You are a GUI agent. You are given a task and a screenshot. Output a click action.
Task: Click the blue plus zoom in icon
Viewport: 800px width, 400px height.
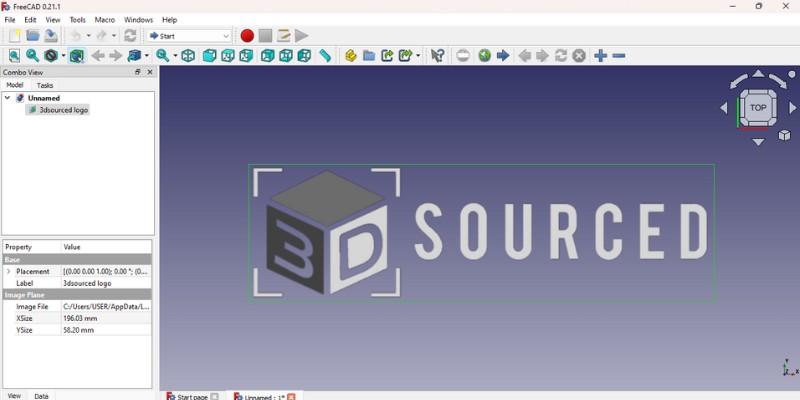click(600, 56)
